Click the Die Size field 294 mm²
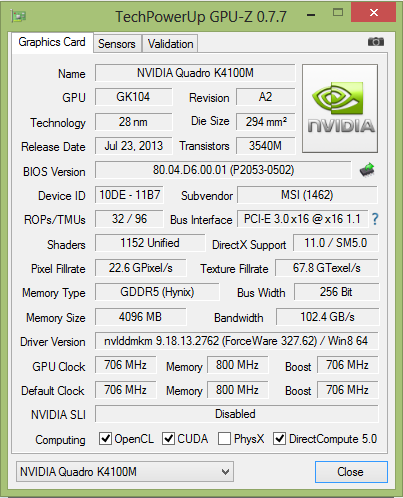 point(265,122)
